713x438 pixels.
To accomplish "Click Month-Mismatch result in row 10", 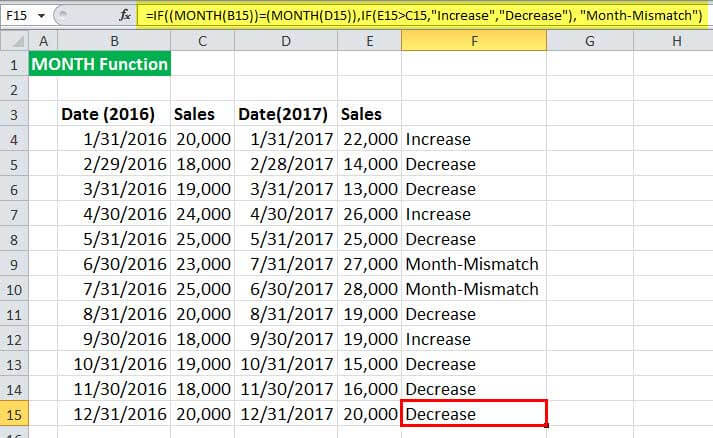I will coord(474,289).
